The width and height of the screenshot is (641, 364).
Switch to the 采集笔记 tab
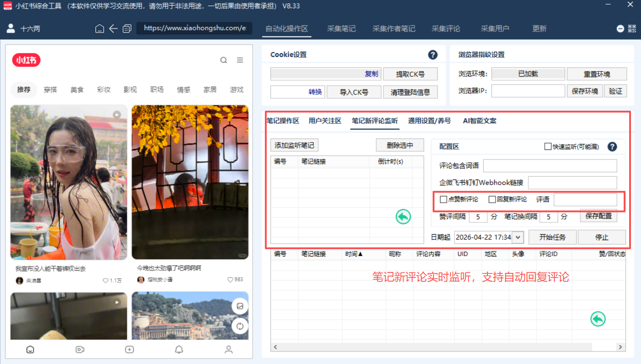(x=341, y=29)
